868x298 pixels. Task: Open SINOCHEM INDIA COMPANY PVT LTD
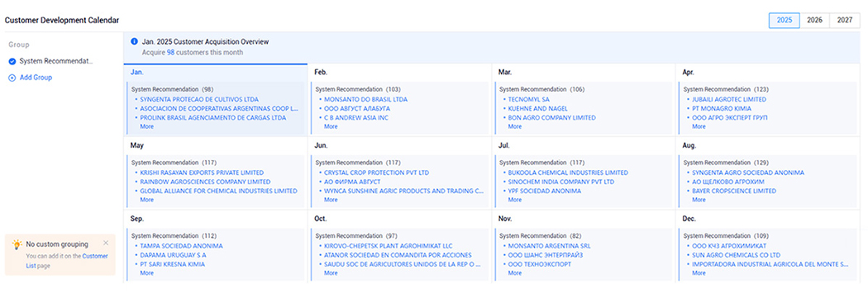point(561,182)
